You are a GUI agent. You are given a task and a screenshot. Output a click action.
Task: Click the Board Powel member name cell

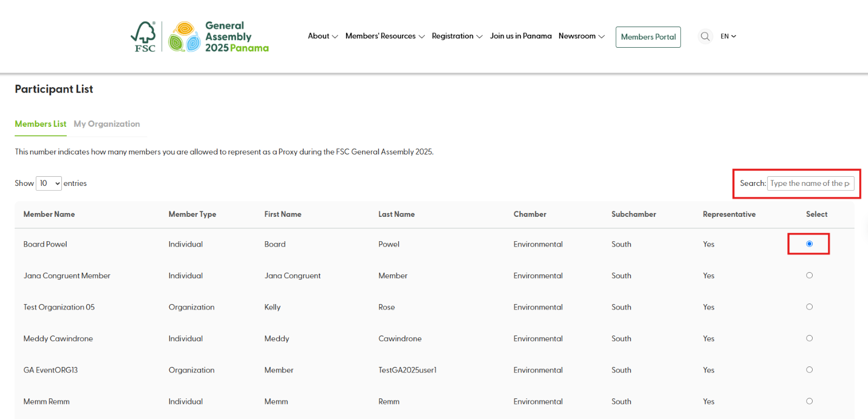point(45,244)
